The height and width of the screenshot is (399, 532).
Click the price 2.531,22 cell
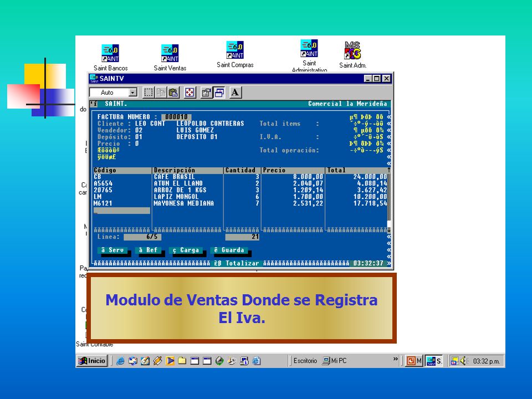(308, 203)
